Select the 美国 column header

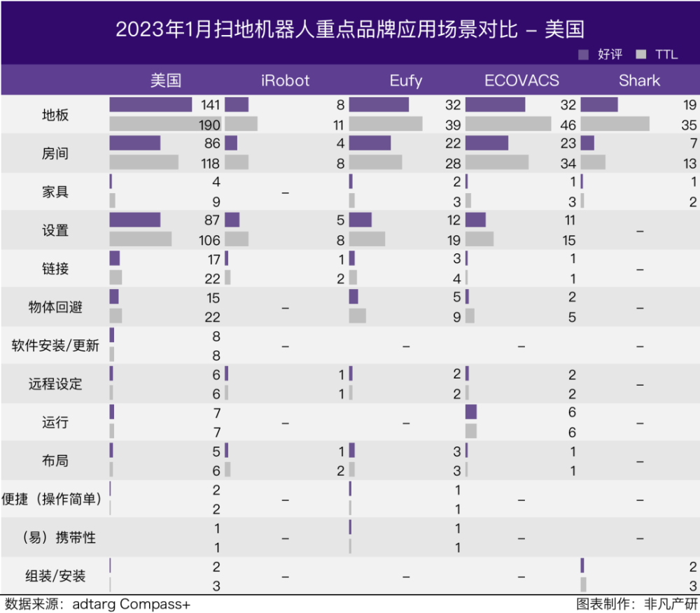click(x=166, y=80)
